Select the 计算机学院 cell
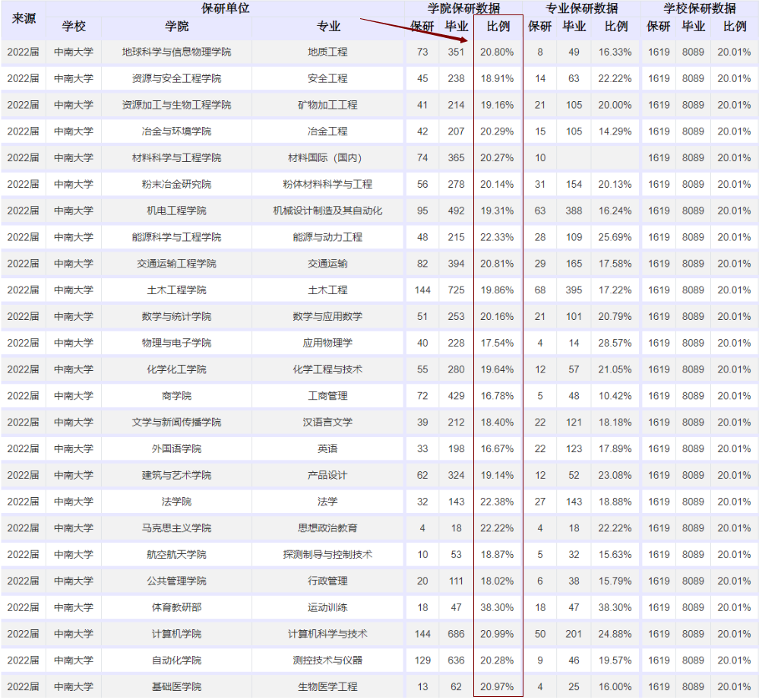 177,634
